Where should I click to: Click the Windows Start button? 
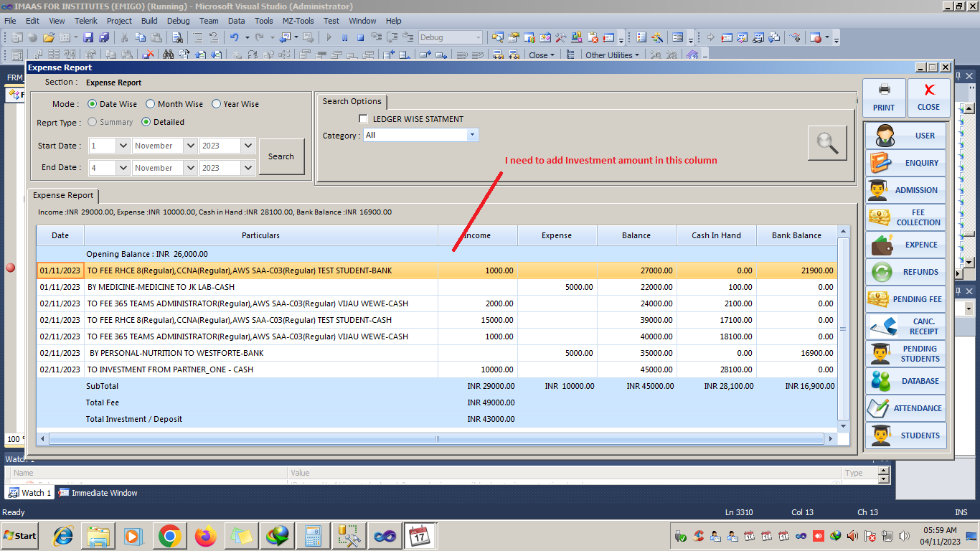pyautogui.click(x=21, y=536)
